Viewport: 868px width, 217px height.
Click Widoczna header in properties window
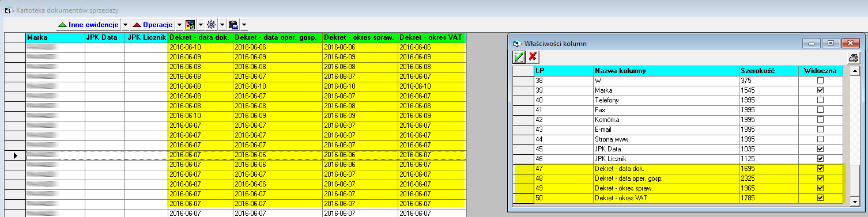pos(820,71)
